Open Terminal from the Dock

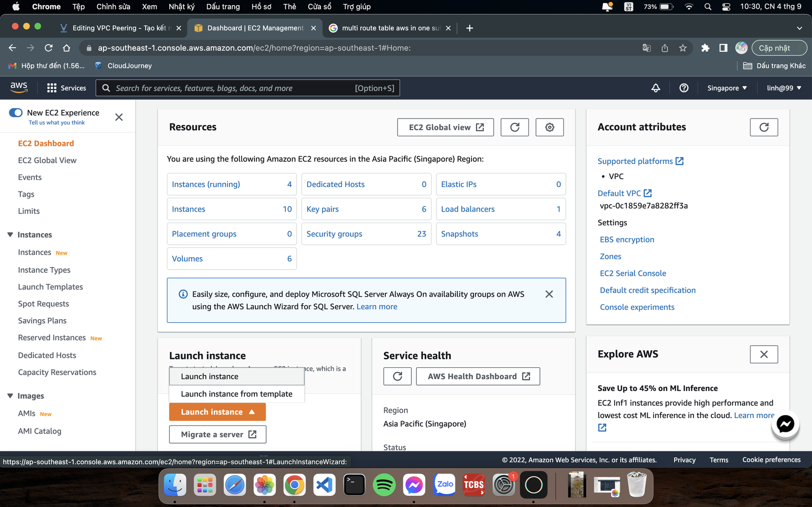click(x=354, y=485)
